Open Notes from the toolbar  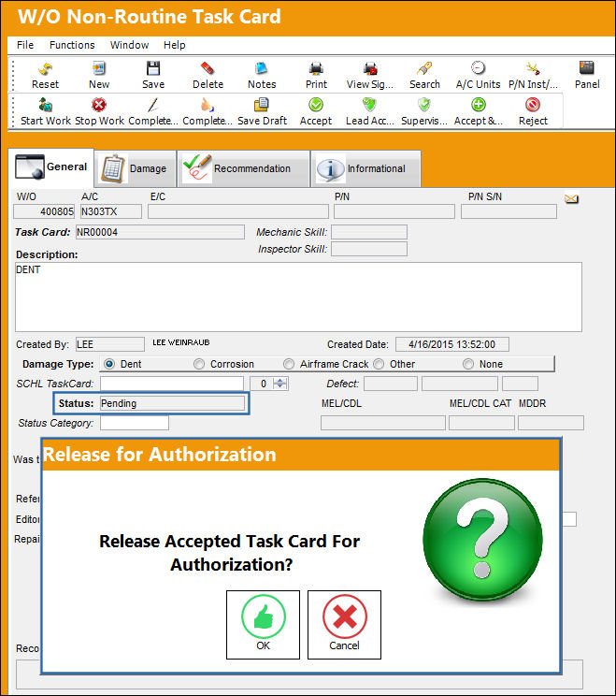[x=262, y=76]
